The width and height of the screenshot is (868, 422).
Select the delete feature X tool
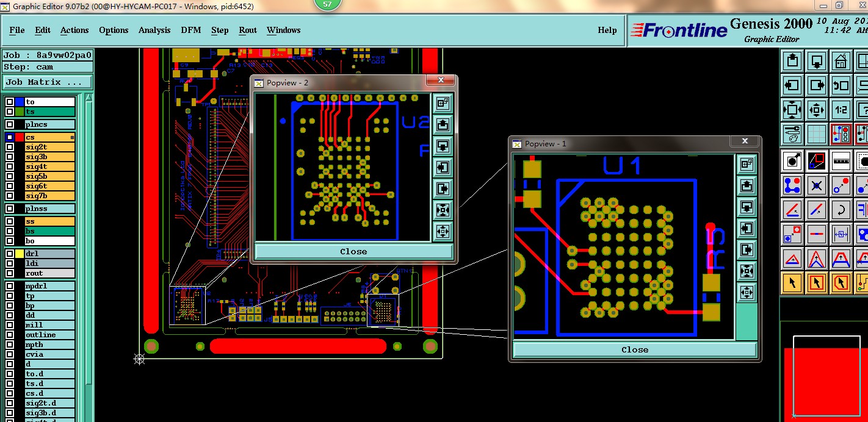point(816,185)
